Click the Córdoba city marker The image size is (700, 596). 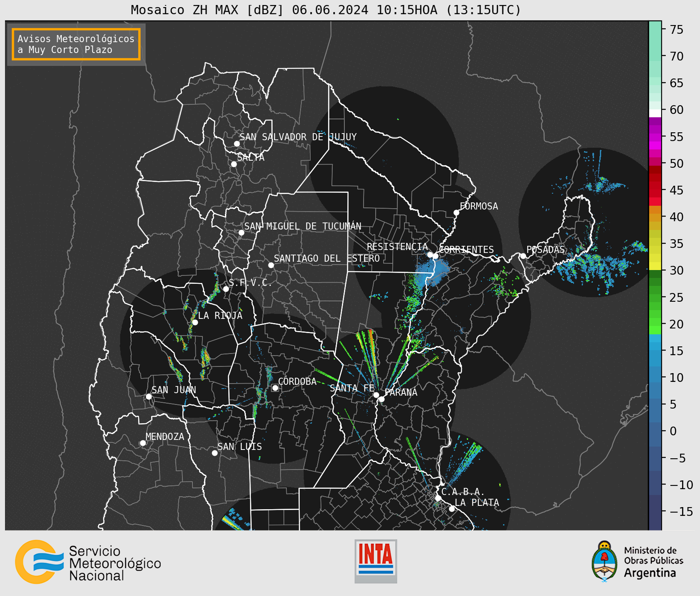[275, 388]
